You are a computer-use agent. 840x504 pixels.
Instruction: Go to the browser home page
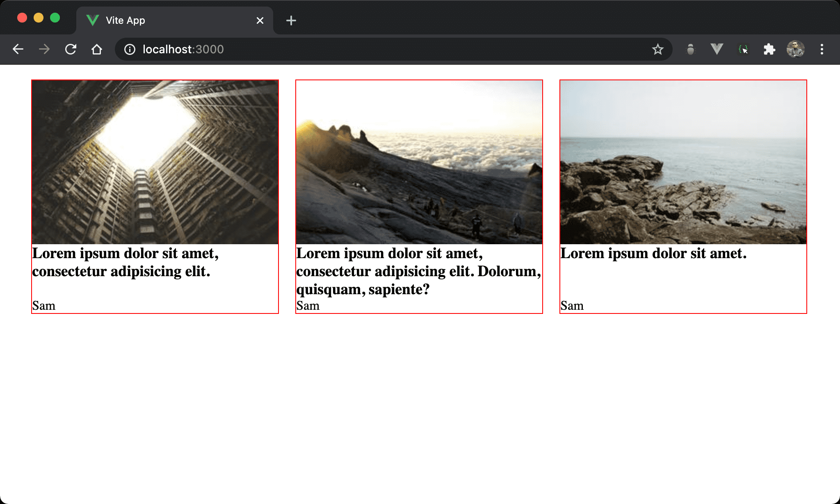click(x=97, y=50)
